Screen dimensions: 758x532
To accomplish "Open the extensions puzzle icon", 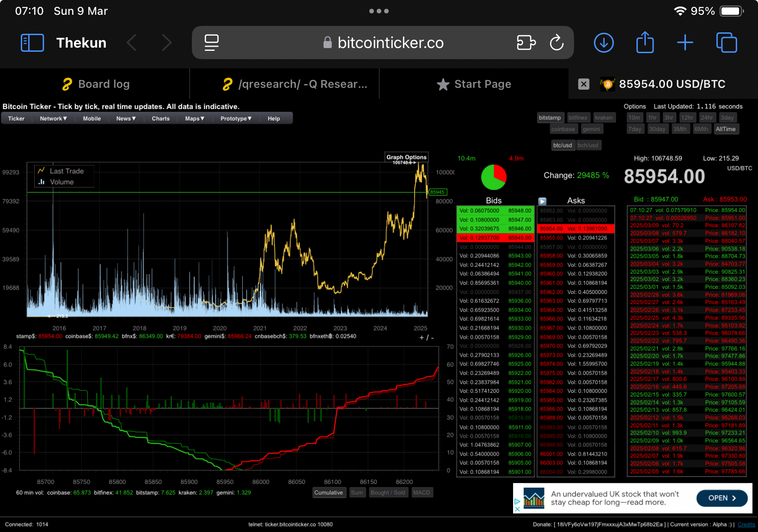I will [526, 43].
